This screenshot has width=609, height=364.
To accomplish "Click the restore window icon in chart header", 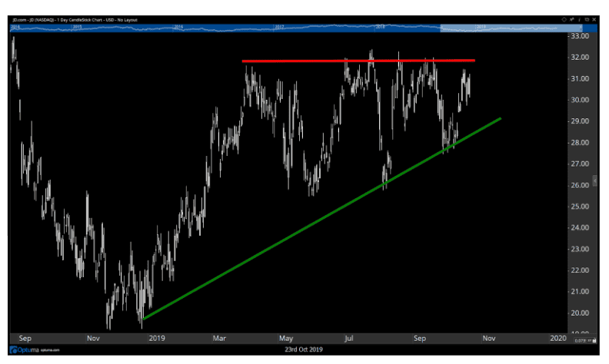I will (587, 19).
